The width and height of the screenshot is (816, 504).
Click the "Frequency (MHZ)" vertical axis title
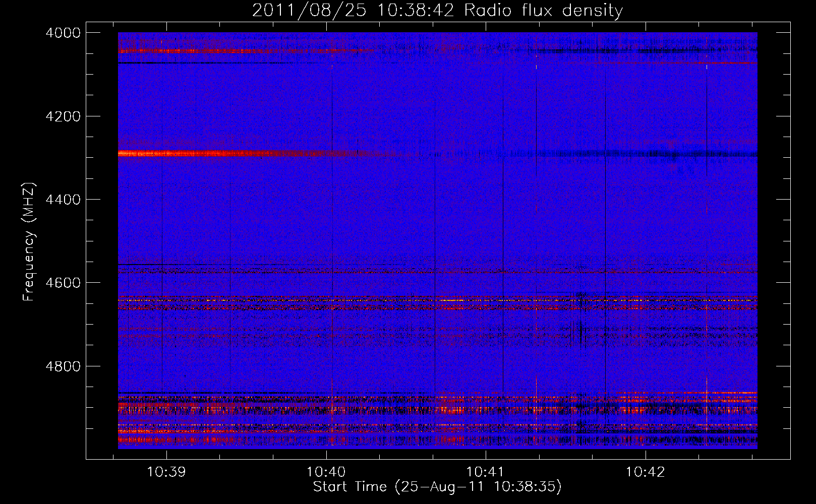29,242
